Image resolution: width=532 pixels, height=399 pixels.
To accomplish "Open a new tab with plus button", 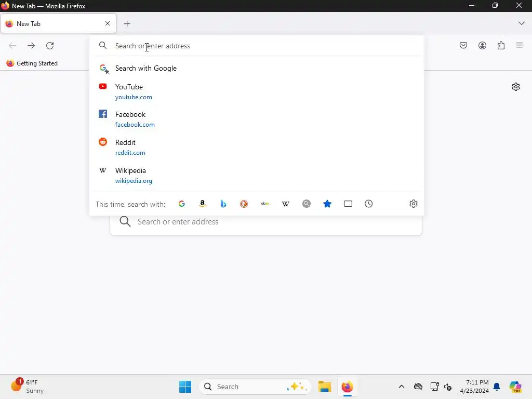I will click(127, 24).
